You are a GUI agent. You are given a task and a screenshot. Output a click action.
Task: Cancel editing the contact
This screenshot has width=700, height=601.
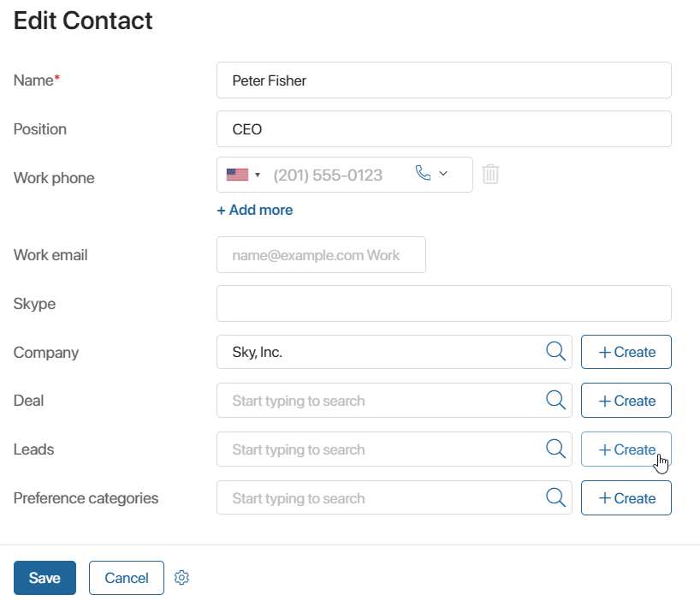coord(127,578)
